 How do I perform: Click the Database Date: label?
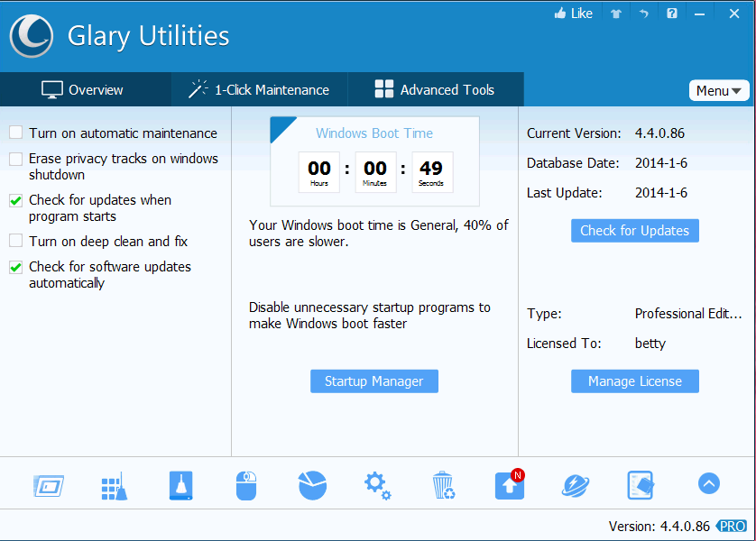(573, 163)
